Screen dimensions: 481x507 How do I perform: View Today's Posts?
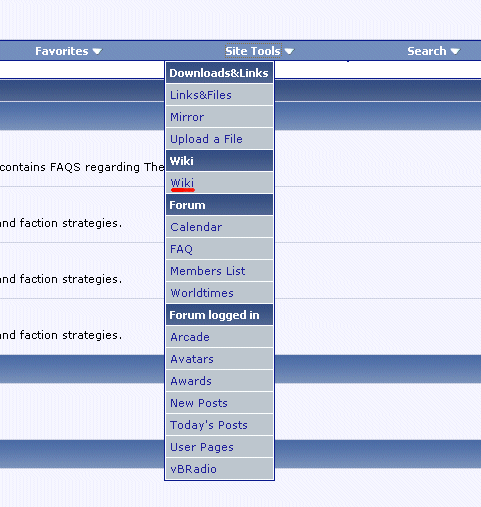[219, 425]
